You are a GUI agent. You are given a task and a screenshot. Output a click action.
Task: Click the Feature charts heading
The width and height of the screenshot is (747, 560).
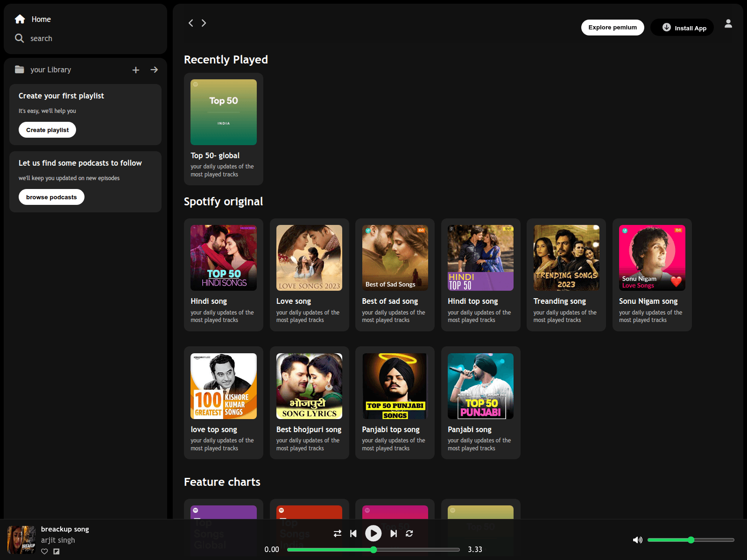click(x=222, y=482)
